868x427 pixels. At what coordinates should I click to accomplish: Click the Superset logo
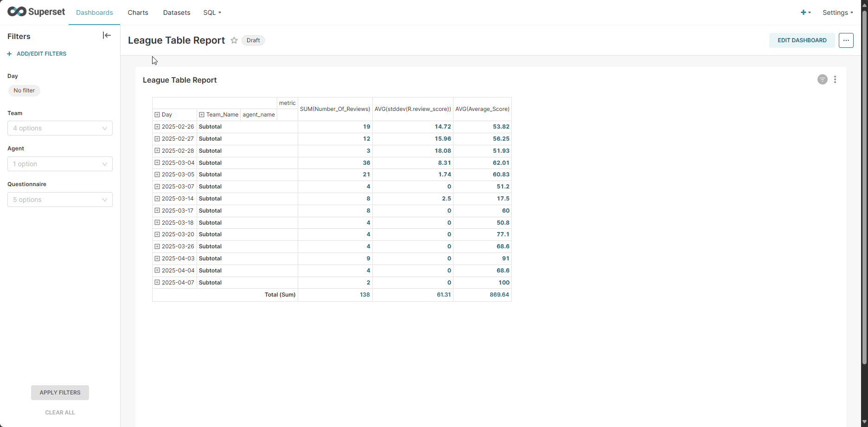coord(36,12)
